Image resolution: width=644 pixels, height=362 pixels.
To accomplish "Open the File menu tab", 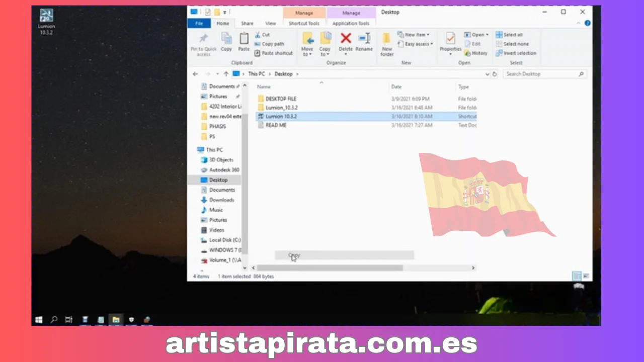I will click(199, 23).
